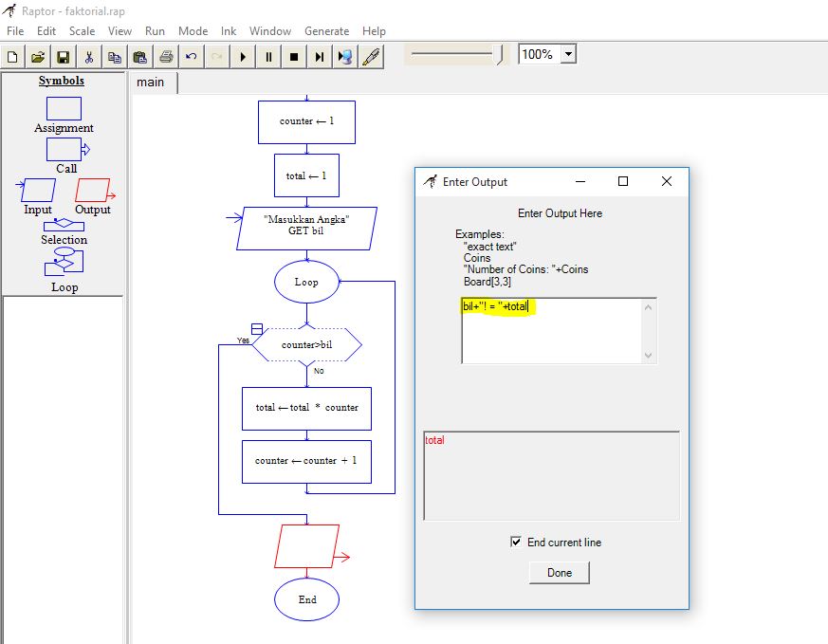Pause flowchart execution
The height and width of the screenshot is (644, 828).
(269, 56)
